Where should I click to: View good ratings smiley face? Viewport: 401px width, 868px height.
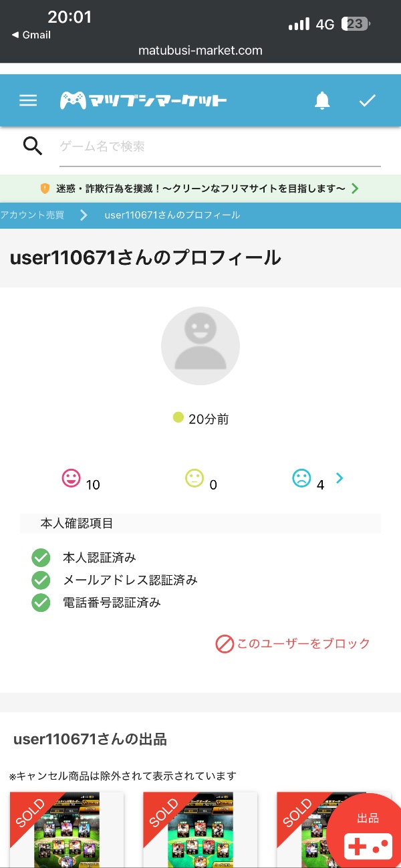coord(72,478)
